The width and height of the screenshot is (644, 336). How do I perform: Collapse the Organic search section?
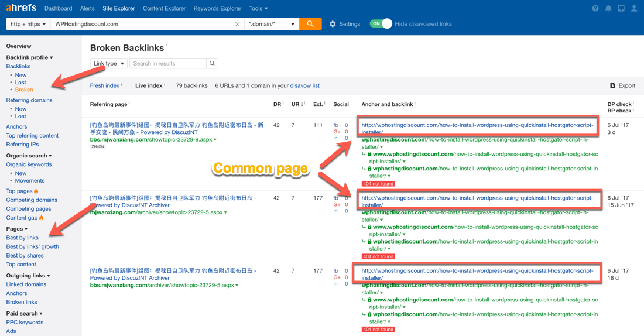[x=29, y=156]
